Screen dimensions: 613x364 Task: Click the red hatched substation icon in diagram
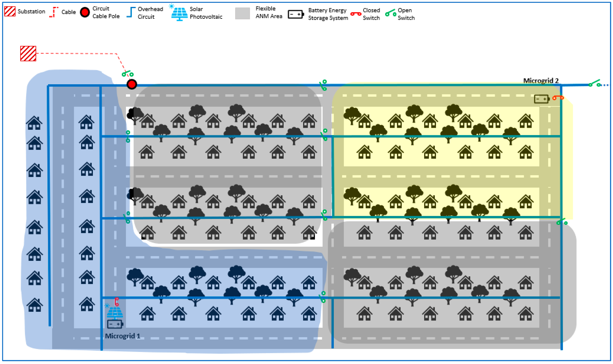click(28, 53)
